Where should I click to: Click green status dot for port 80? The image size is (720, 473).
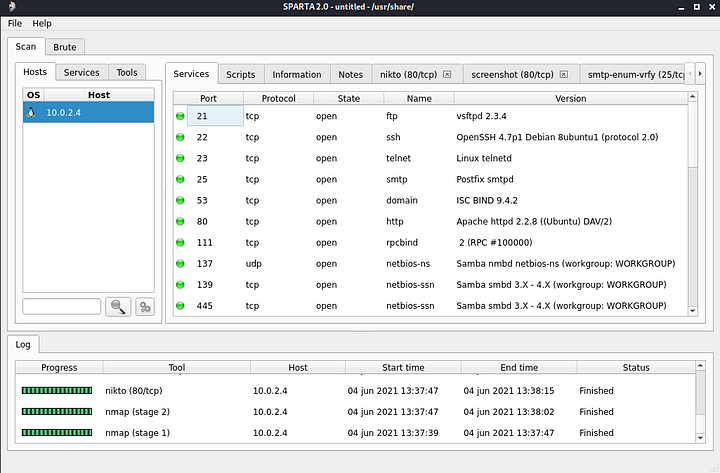coord(180,222)
